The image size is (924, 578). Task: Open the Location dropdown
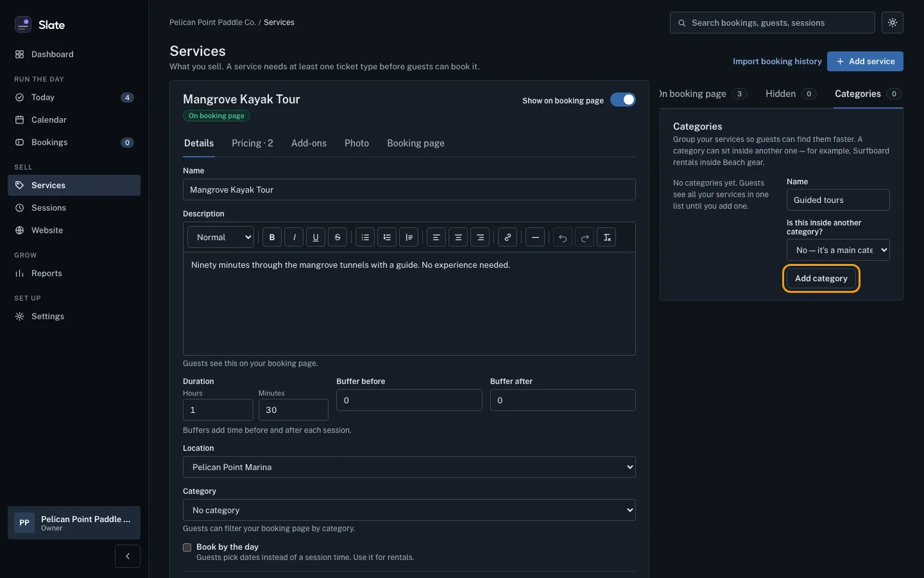409,467
